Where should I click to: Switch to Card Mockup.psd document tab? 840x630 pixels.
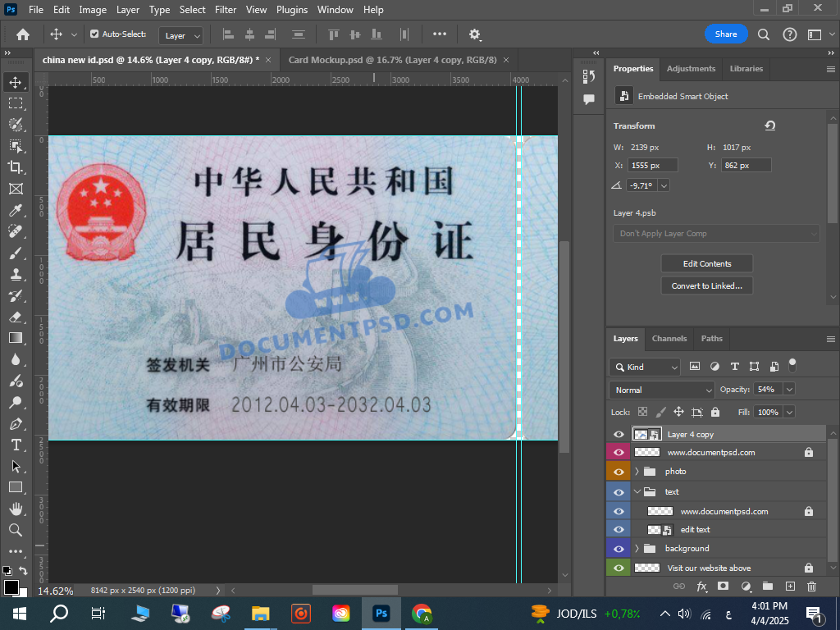392,60
